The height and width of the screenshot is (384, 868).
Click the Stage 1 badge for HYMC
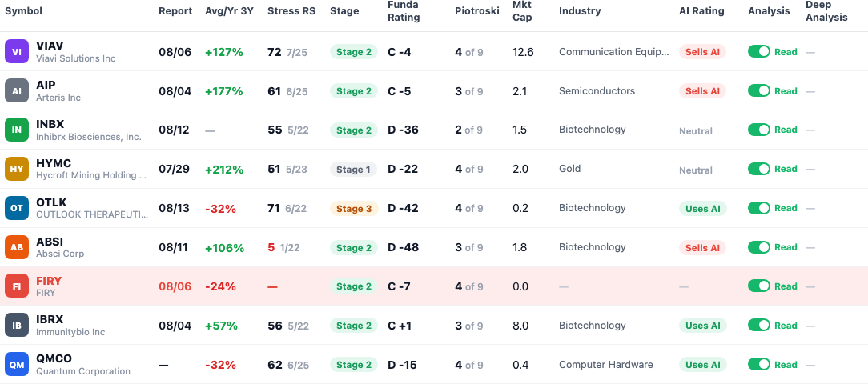point(353,170)
